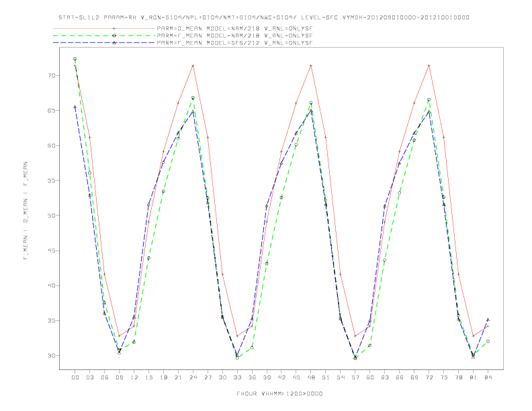Click the x-axis tick label 30

click(222, 377)
